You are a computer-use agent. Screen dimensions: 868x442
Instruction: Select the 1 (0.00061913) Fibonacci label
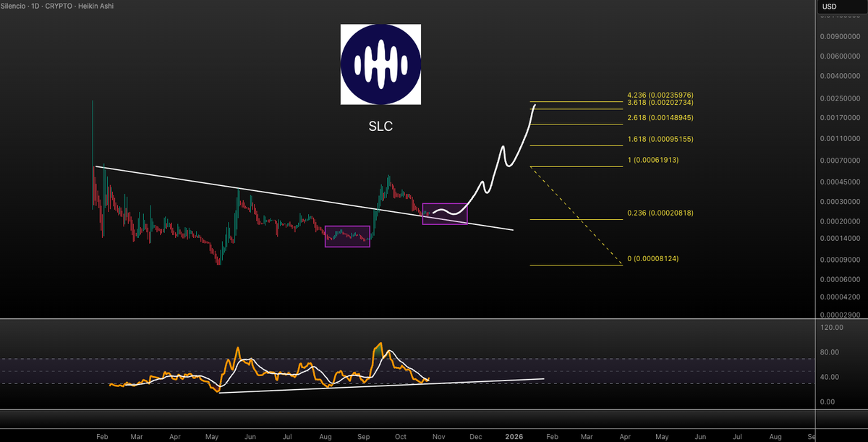654,160
